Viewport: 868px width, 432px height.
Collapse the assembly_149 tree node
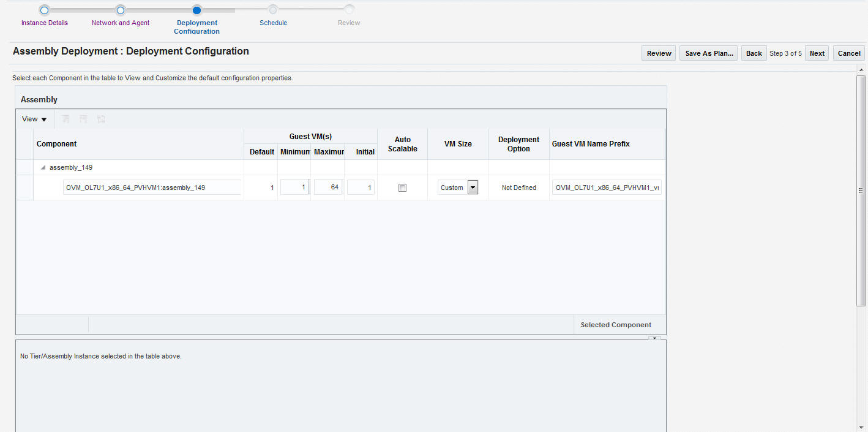tap(43, 167)
